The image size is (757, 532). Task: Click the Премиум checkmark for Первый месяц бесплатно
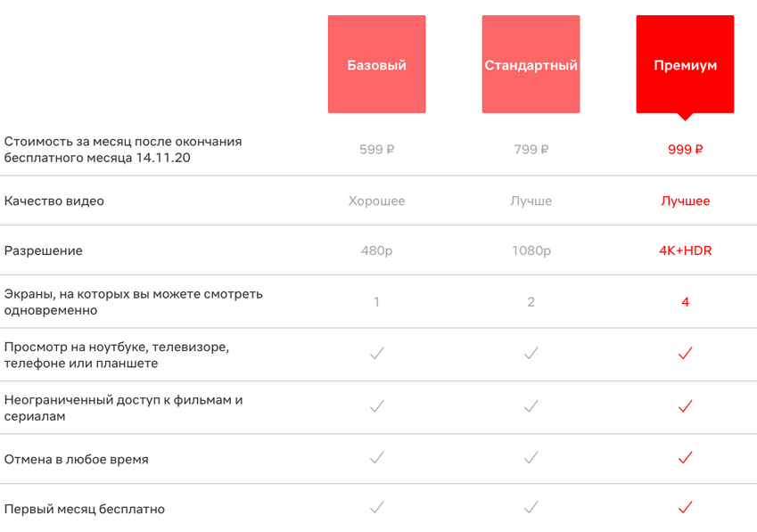(685, 508)
